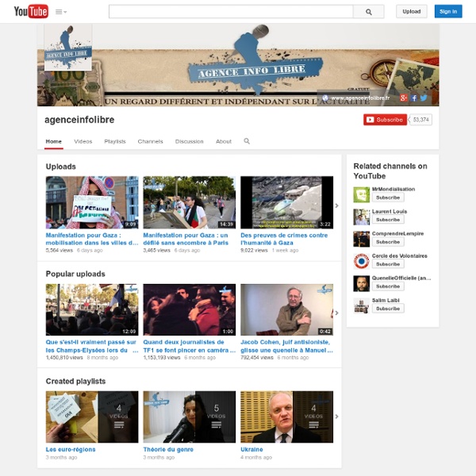Screen dimensions: 476x476
Task: Focus the YouTube search input field
Action: pyautogui.click(x=231, y=12)
